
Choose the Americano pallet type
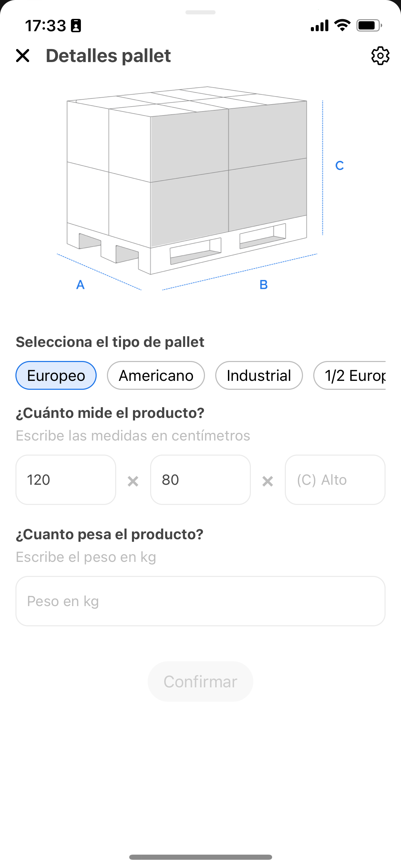(x=156, y=375)
